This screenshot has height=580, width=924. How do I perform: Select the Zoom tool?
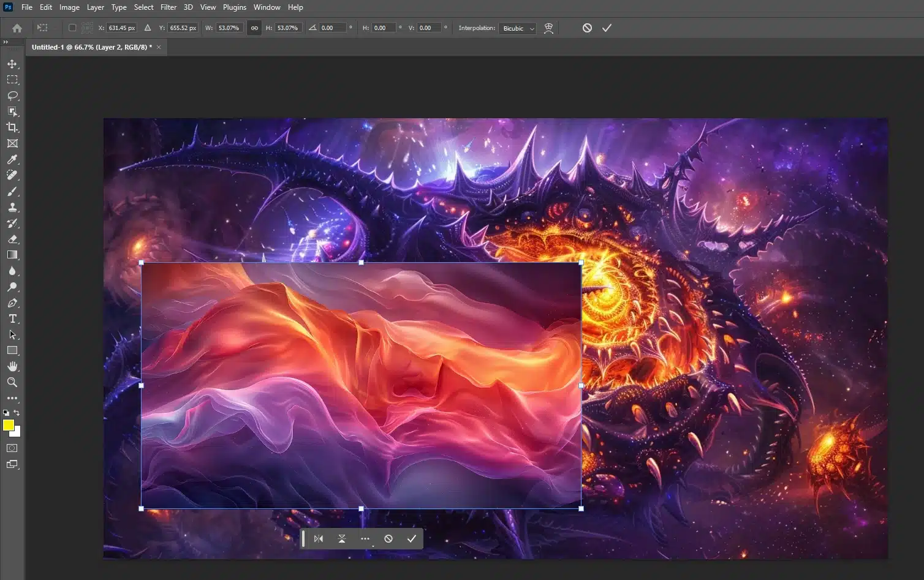[12, 382]
